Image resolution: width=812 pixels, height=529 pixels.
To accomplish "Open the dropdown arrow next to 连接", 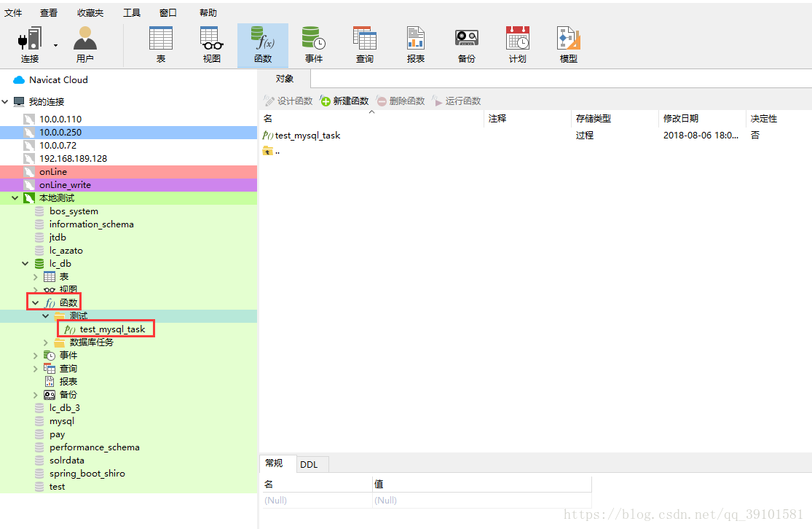I will [x=55, y=46].
